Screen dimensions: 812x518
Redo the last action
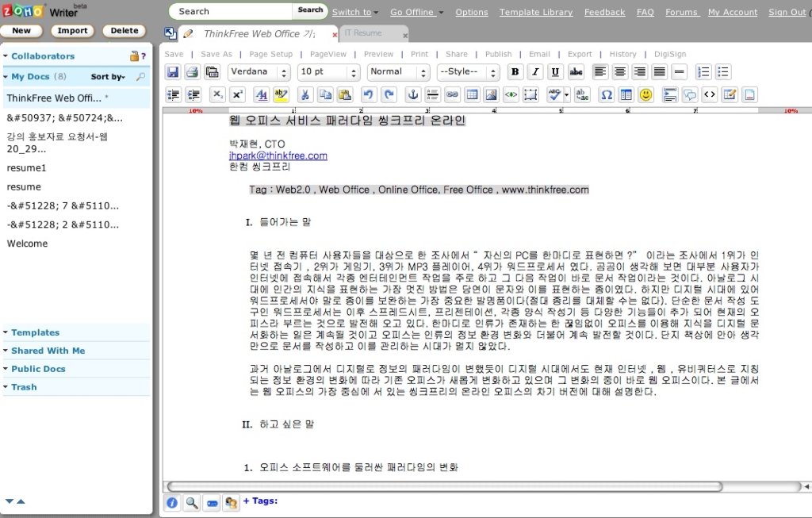[389, 94]
